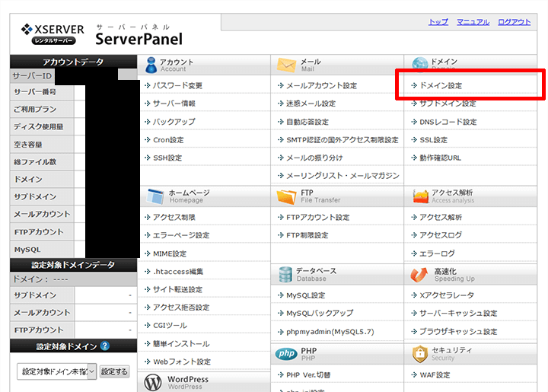Viewport: 548px width, 392px height.
Task: Click the XSERVER logo
Action: [53, 34]
